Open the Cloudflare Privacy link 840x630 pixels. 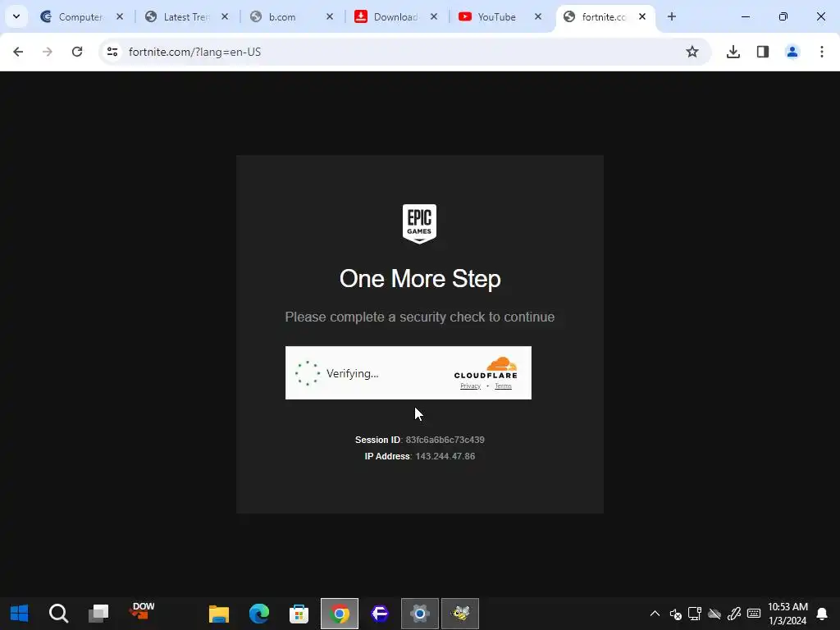470,386
